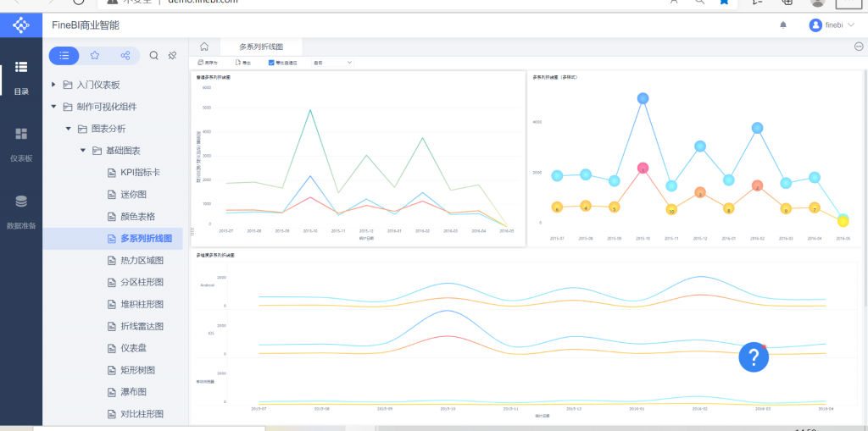Collapse the 基础图表 folder
The width and height of the screenshot is (868, 431).
tap(83, 150)
